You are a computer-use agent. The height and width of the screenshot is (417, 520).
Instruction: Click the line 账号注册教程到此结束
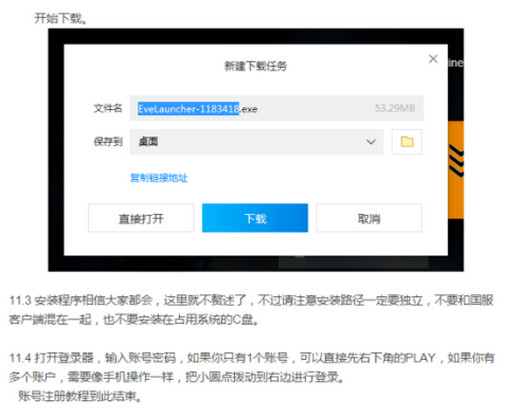coord(80,396)
